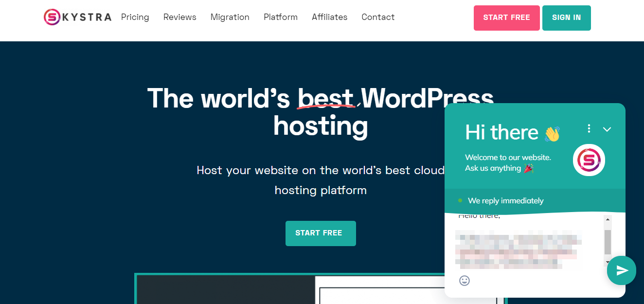The width and height of the screenshot is (644, 304).
Task: Click the pink START FREE header button
Action: pos(507,18)
